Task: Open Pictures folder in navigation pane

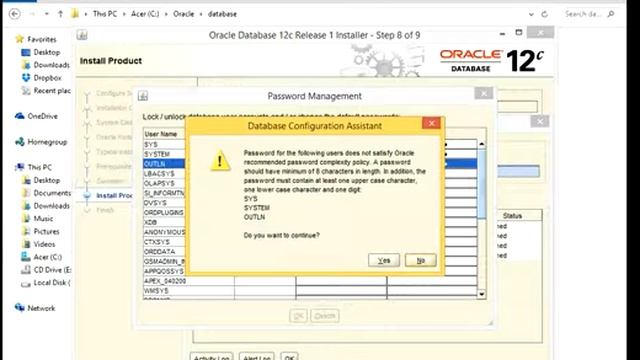Action: point(40,231)
